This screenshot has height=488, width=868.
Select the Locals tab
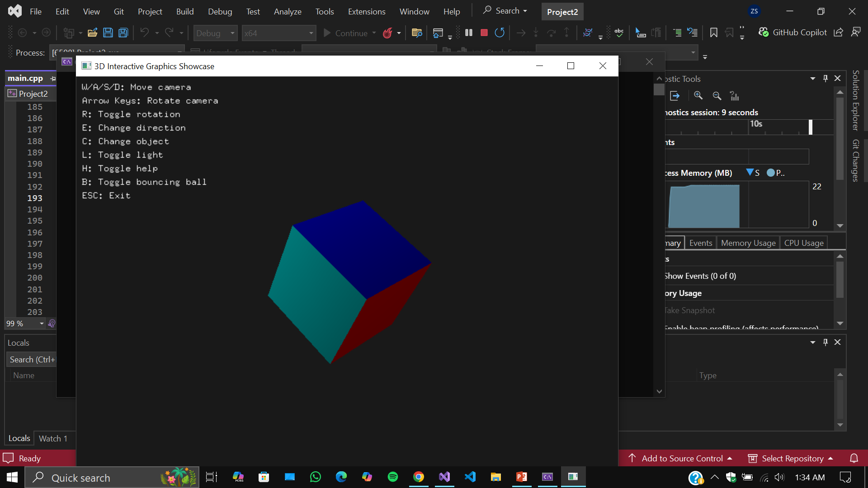point(19,438)
